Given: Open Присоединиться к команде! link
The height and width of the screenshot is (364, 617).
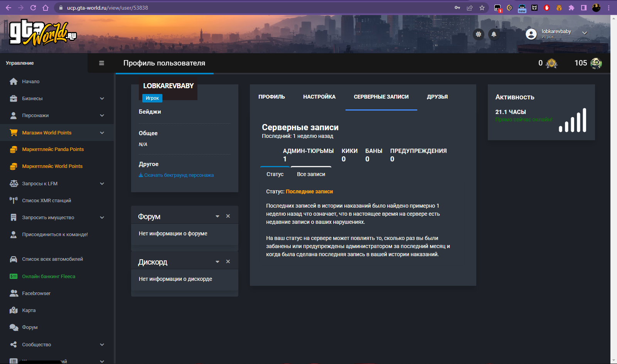Looking at the screenshot, I should coord(55,235).
